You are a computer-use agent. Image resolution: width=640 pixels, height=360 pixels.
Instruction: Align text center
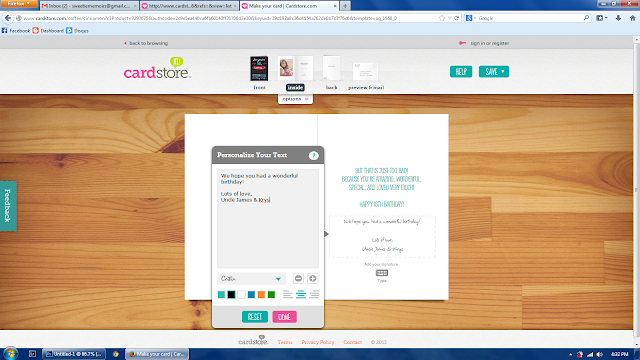pyautogui.click(x=301, y=294)
